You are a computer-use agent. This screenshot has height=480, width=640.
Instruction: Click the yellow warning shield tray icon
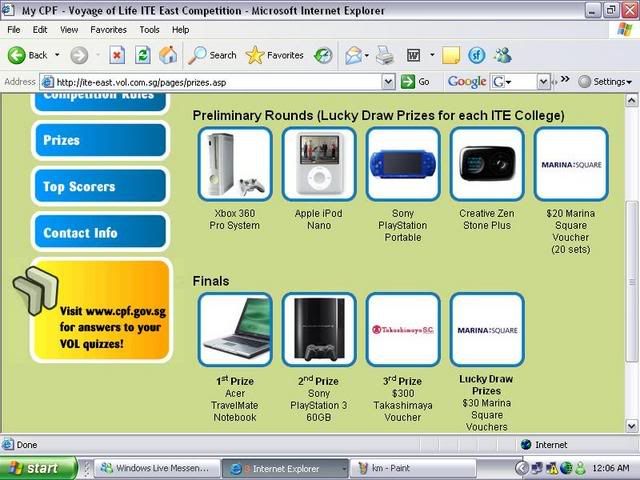[552, 468]
